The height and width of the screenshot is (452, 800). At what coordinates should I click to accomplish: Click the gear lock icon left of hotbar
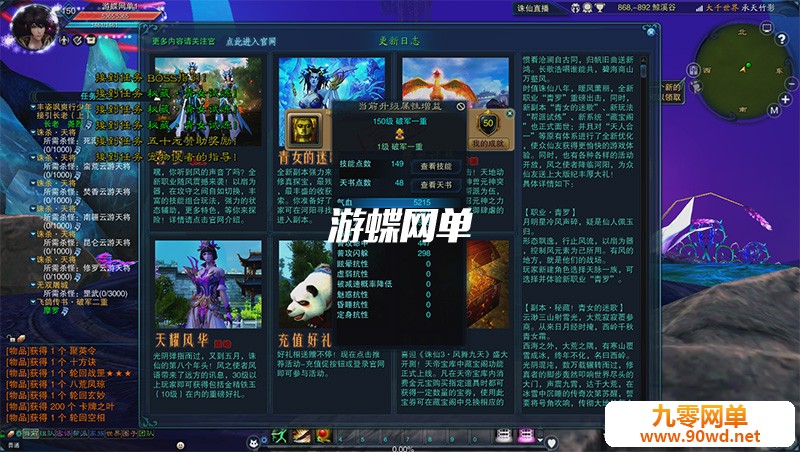(266, 441)
